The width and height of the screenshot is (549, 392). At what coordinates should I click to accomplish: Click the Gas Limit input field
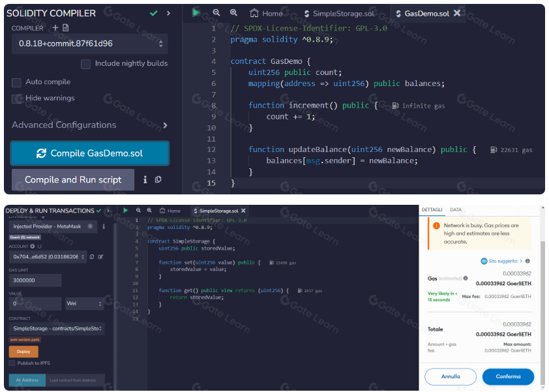tap(35, 280)
